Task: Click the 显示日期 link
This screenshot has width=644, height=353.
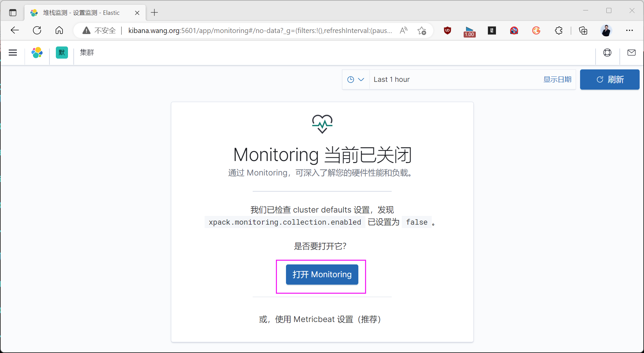Action: point(558,79)
